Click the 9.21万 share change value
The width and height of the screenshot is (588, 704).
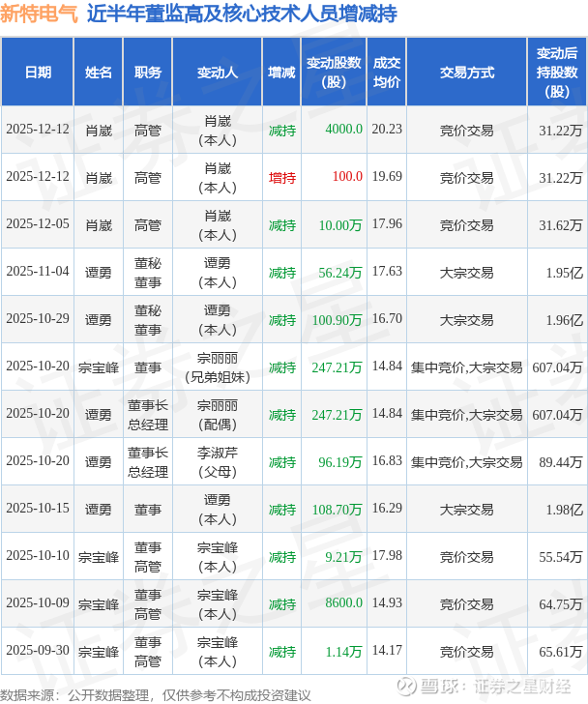coord(343,557)
